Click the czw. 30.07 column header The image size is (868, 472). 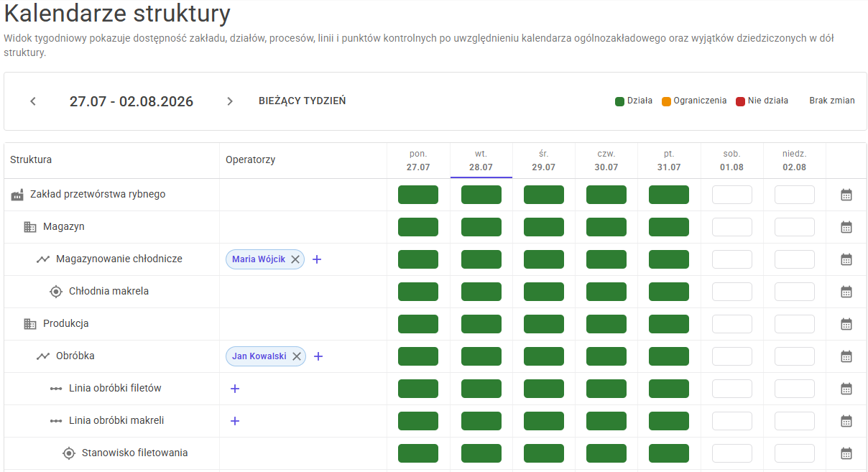click(606, 160)
